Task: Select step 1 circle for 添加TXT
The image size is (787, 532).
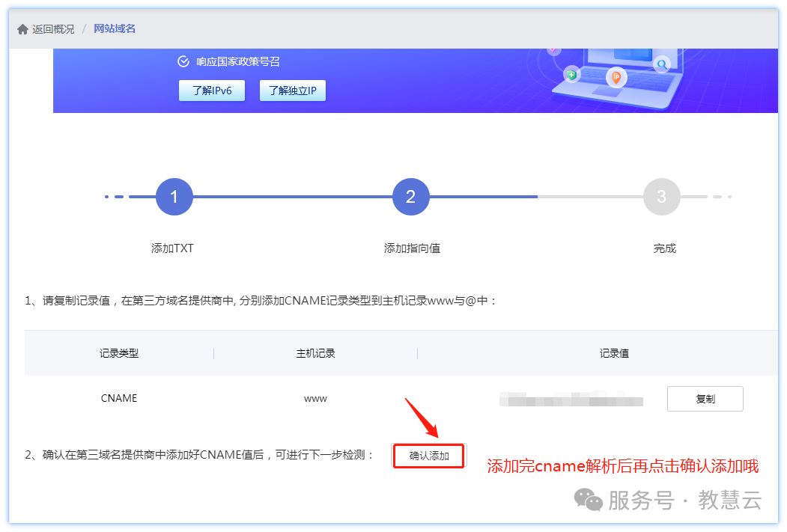Action: 174,197
